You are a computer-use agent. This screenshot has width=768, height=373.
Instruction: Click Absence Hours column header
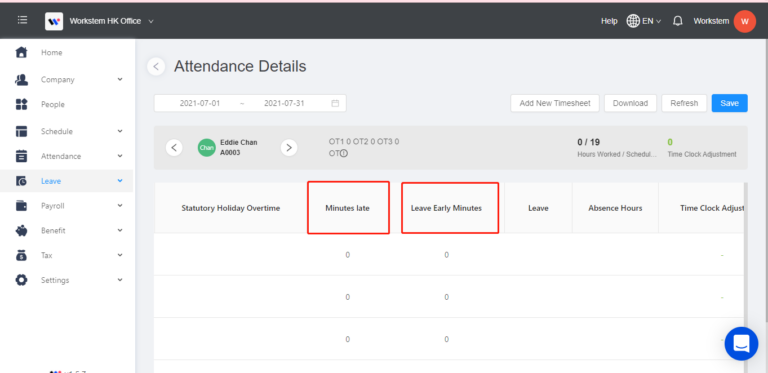(x=615, y=208)
